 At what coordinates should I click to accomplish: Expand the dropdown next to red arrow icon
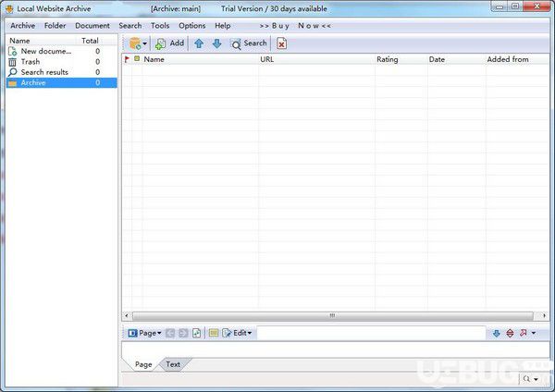[x=534, y=333]
